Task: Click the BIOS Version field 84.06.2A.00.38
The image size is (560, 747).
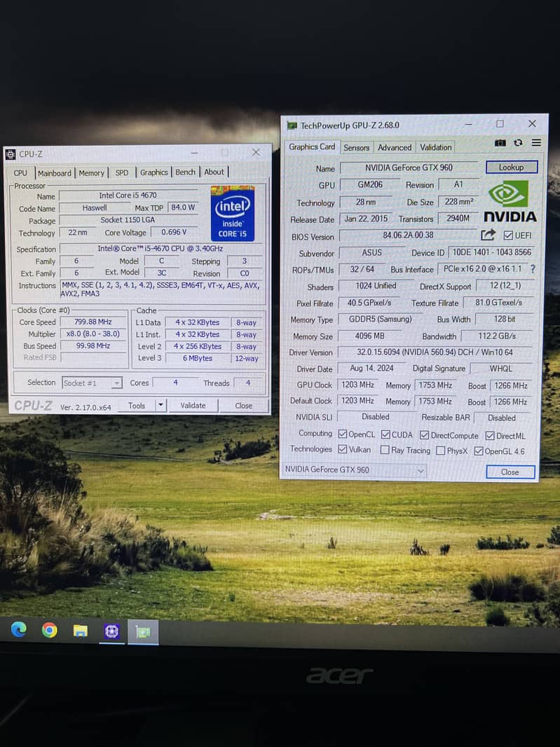Action: [x=409, y=235]
